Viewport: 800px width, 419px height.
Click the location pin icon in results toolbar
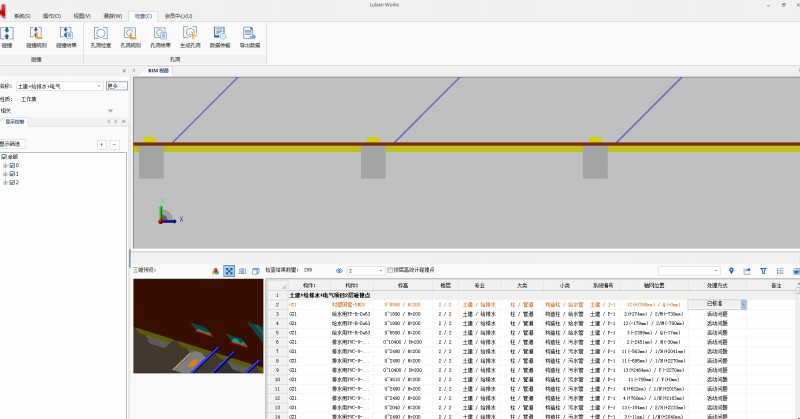[731, 271]
